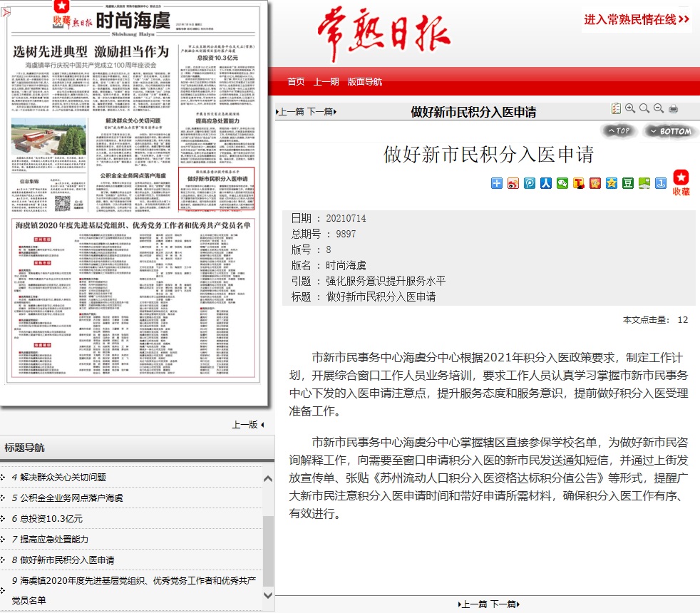Select the 海虞镇2020年度先进基层党组织 name list on page

pyautogui.click(x=133, y=298)
